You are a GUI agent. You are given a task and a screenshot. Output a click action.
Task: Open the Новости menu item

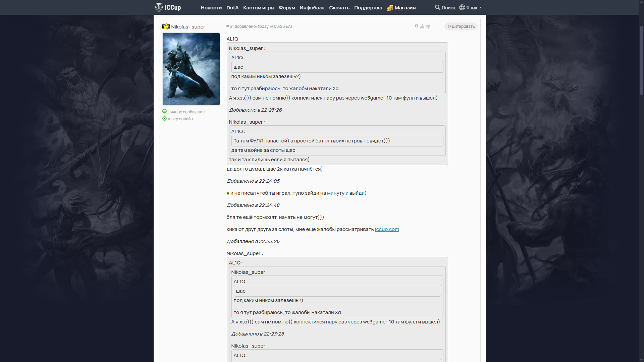coord(211,8)
